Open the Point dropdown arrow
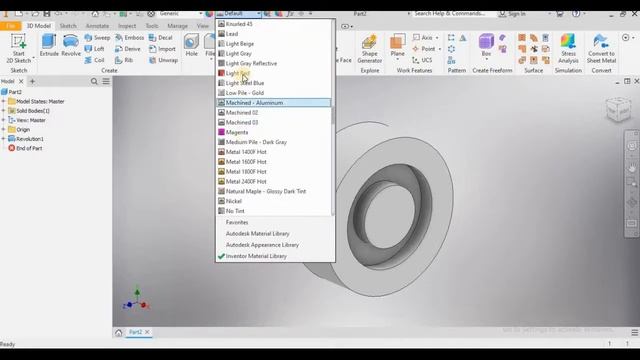This screenshot has height=360, width=640. [440, 49]
